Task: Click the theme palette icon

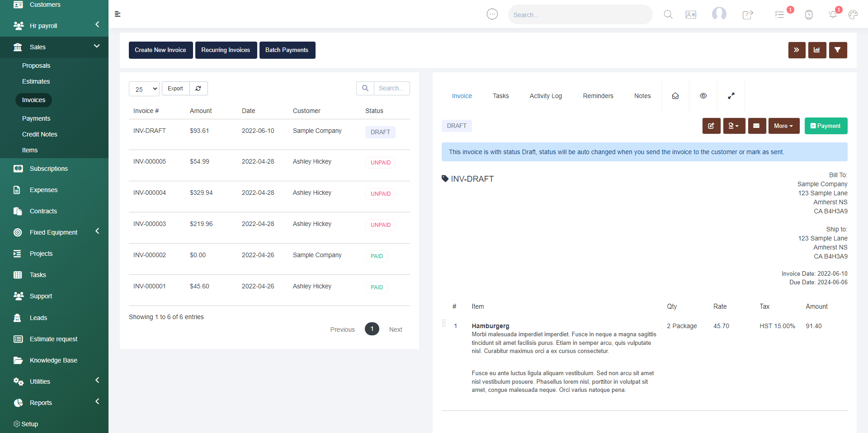Action: tap(853, 14)
